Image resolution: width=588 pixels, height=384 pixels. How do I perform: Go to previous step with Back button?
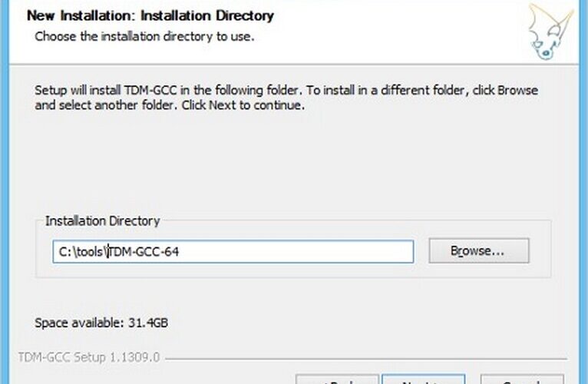(x=337, y=379)
